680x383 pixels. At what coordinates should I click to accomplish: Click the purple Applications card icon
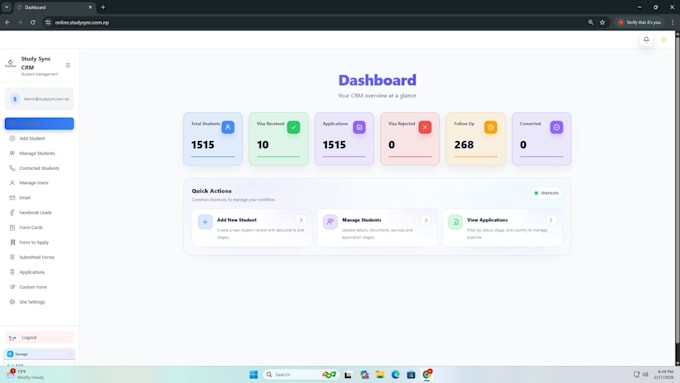(x=359, y=127)
